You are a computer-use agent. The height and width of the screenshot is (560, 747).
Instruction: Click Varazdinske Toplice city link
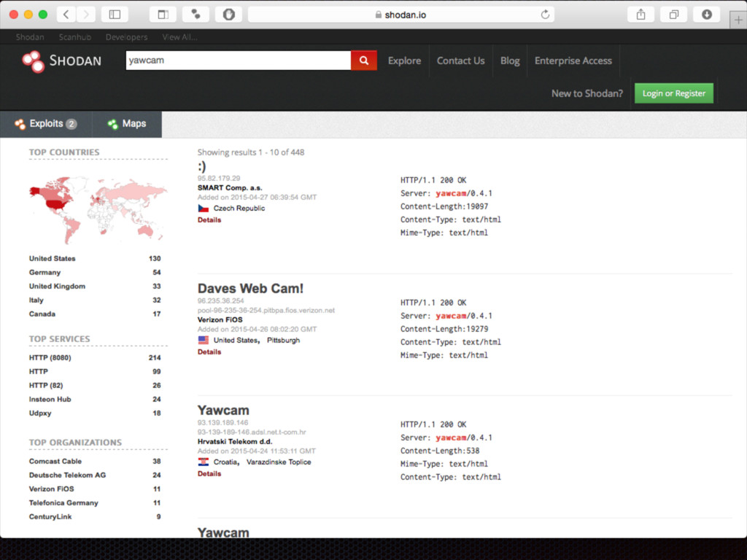279,462
